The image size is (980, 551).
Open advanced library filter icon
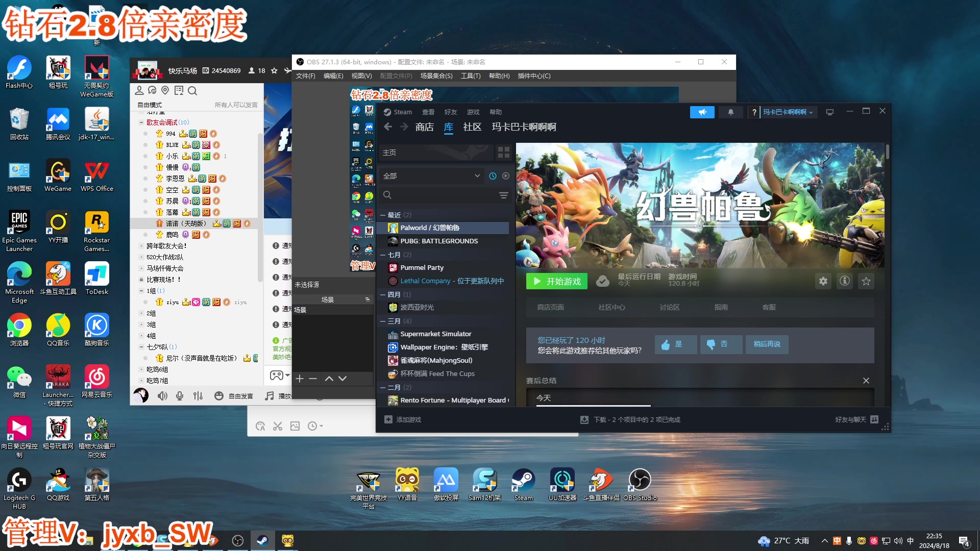tap(503, 195)
